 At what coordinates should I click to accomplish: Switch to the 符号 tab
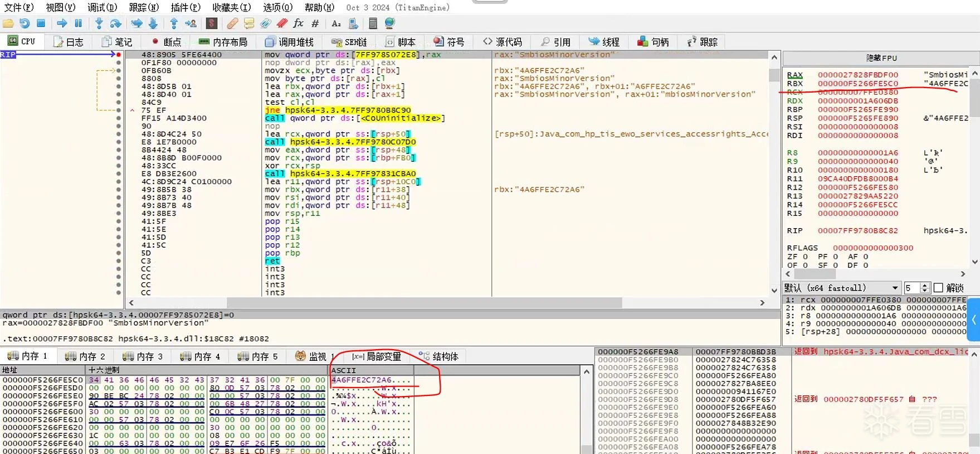(449, 42)
